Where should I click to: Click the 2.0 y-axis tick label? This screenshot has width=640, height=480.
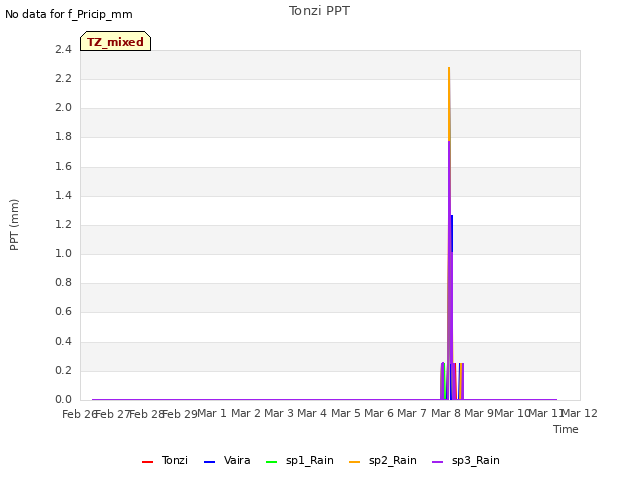pyautogui.click(x=63, y=108)
